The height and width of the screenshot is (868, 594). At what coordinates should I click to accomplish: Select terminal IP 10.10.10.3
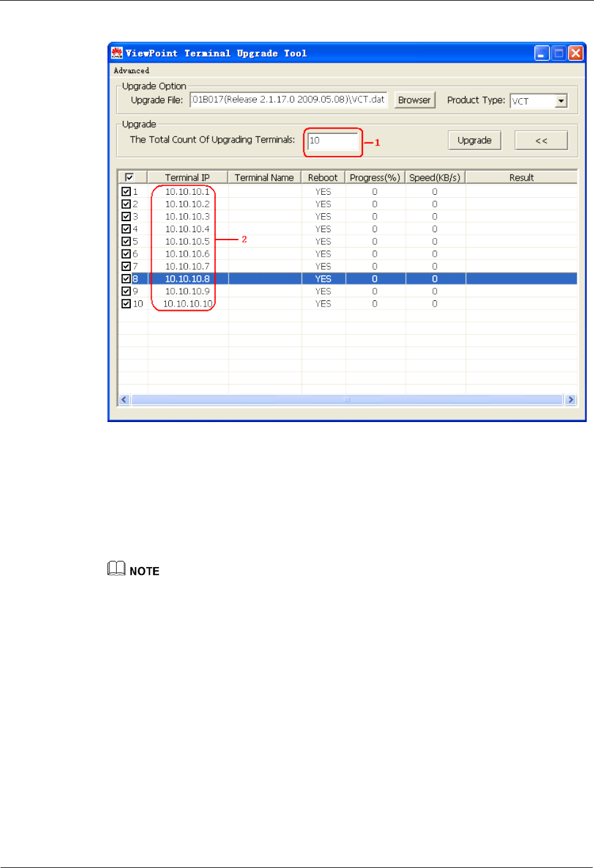(187, 216)
